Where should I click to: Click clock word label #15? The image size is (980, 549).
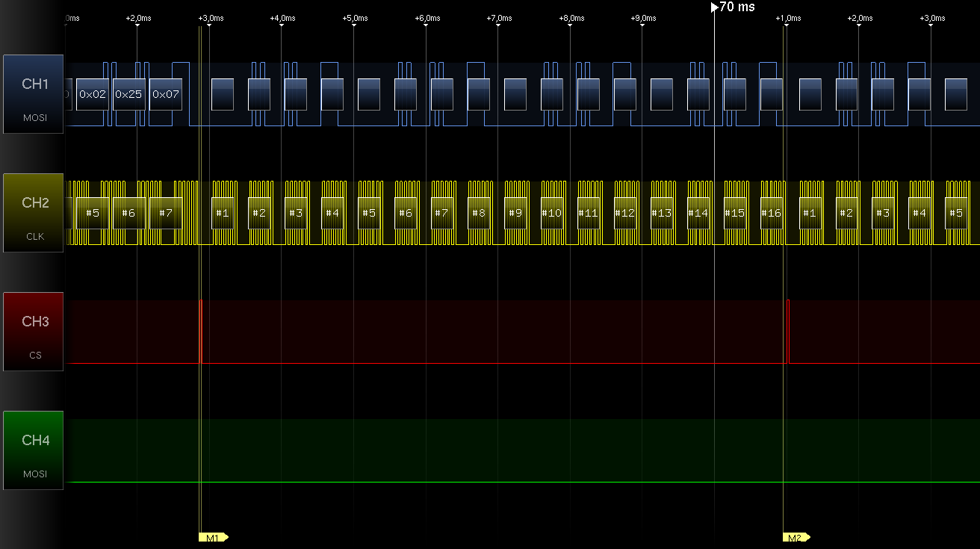coord(734,213)
